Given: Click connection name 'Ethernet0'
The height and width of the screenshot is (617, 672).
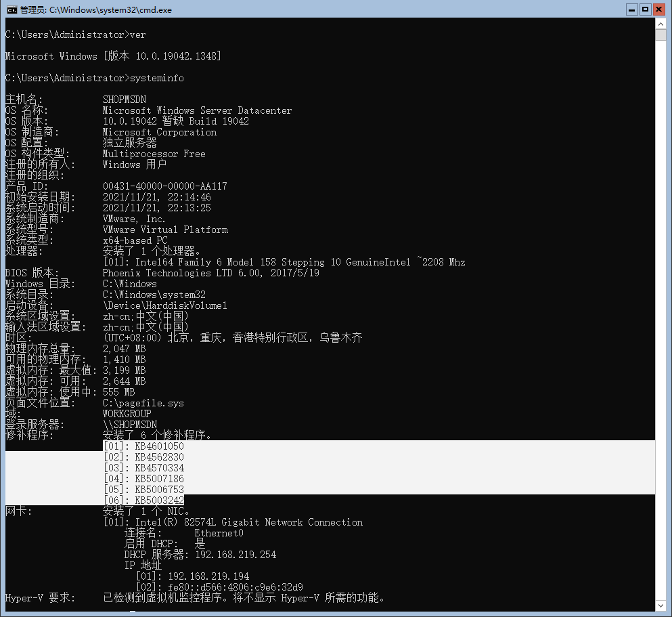Looking at the screenshot, I should (219, 533).
